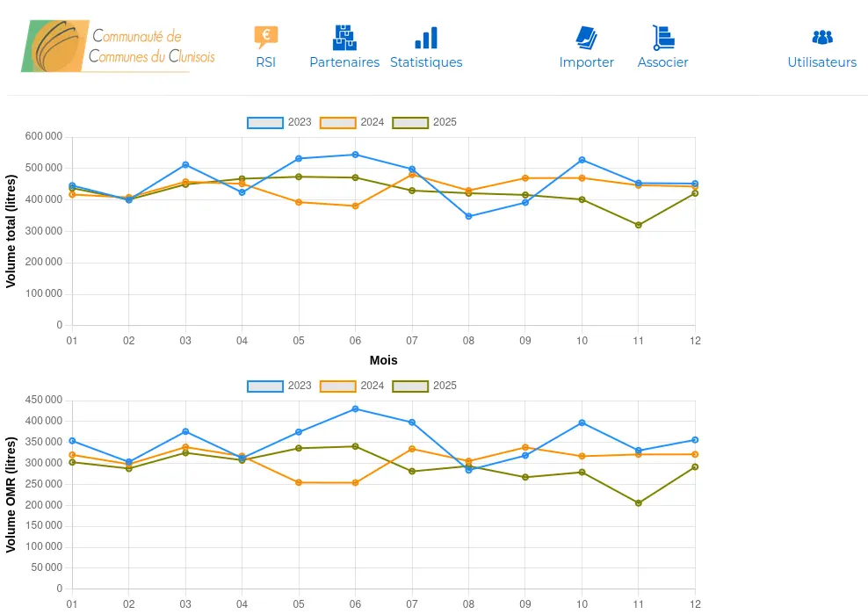Click the blue 2023 legend color swatch

pyautogui.click(x=264, y=122)
